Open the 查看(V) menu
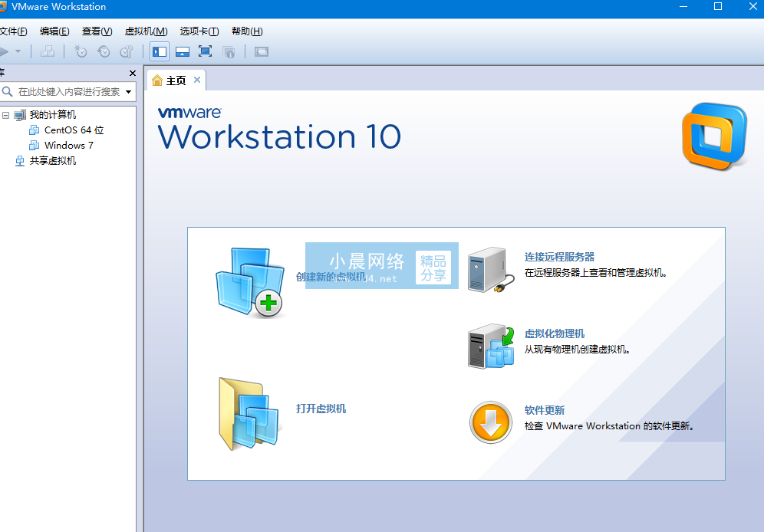Image resolution: width=764 pixels, height=532 pixels. click(x=97, y=31)
